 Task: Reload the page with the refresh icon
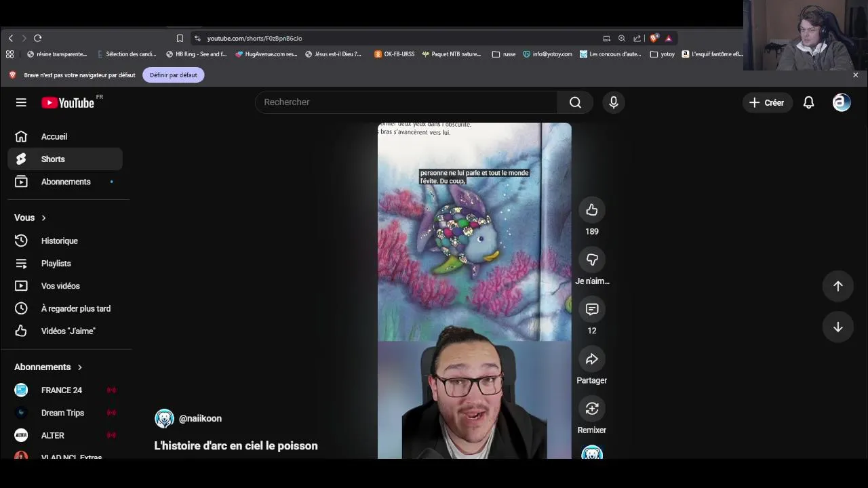tap(38, 39)
